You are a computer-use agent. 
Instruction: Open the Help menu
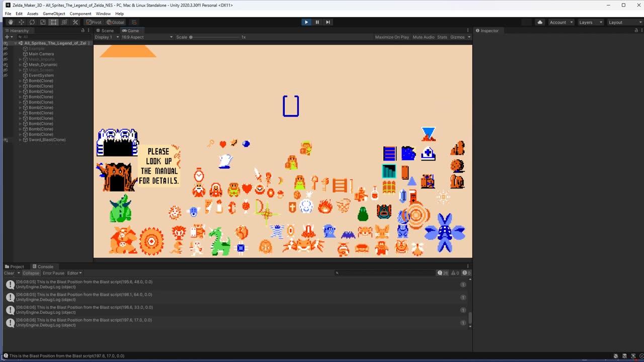click(119, 14)
